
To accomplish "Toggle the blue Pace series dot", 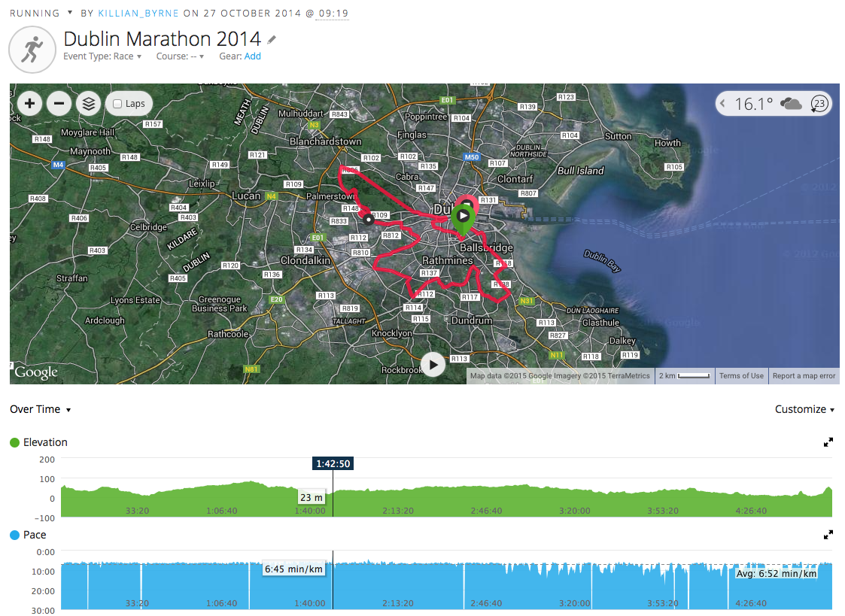I will tap(15, 535).
